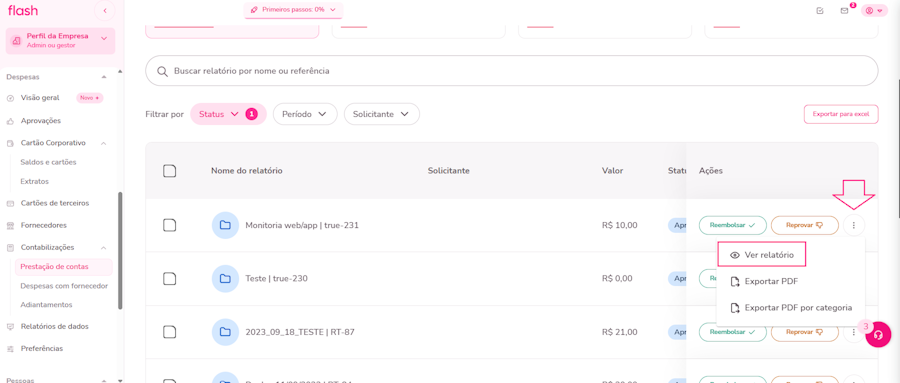Open report Teste | true-230
Screen dimensions: 900x383
click(x=277, y=278)
